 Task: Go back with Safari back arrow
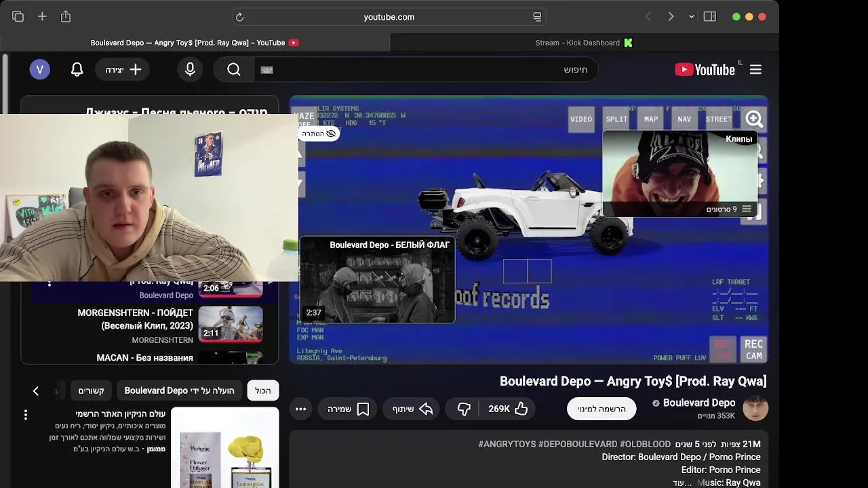point(648,16)
